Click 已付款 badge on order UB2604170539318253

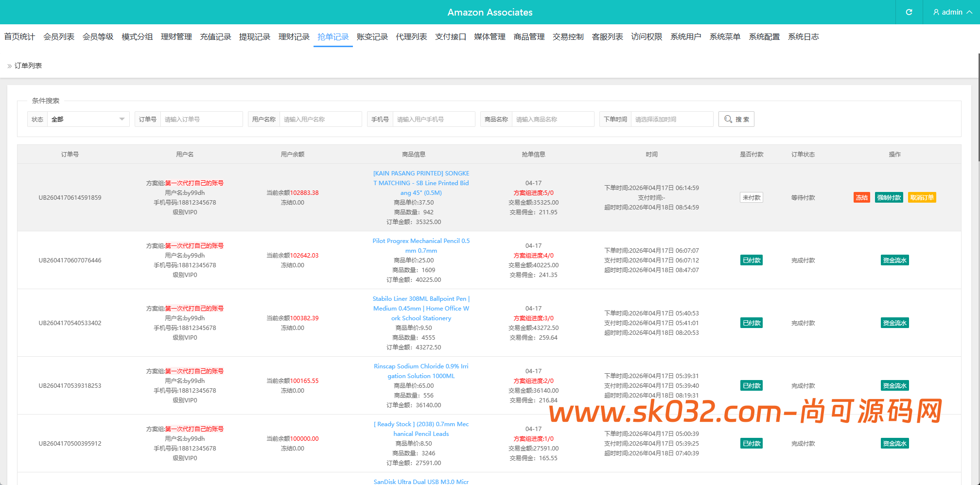tap(752, 385)
